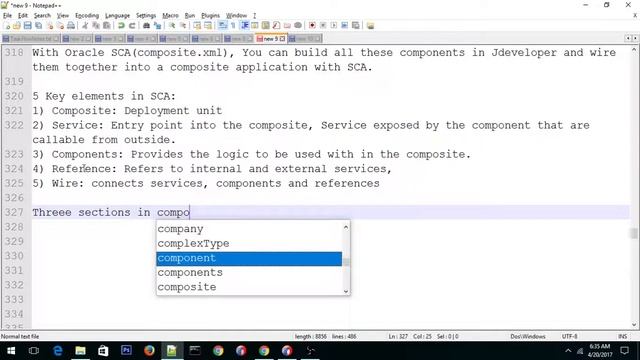Click the Zoom In toolbar icon
The height and width of the screenshot is (360, 640).
tap(173, 26)
